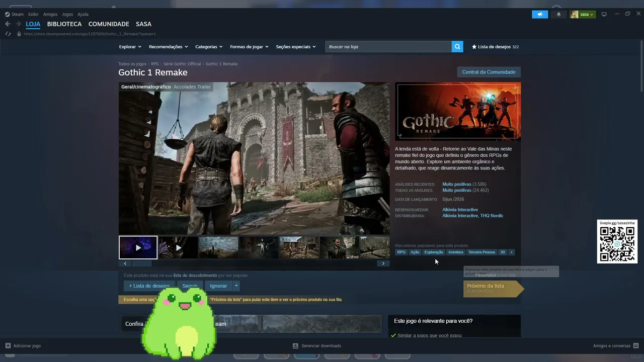Open the Amigos menu
The image size is (644, 362).
(x=50, y=14)
